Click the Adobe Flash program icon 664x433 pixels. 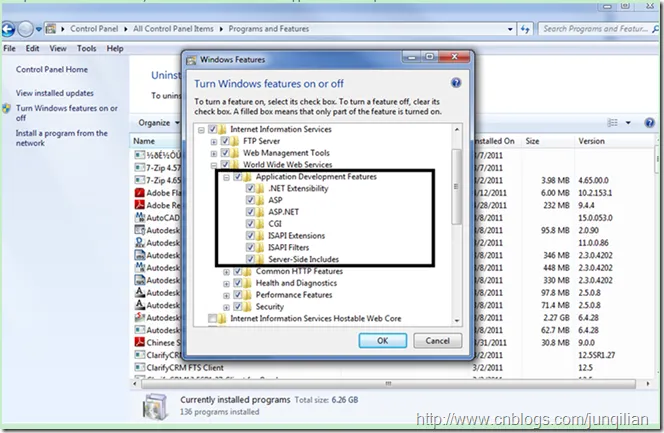pos(139,193)
